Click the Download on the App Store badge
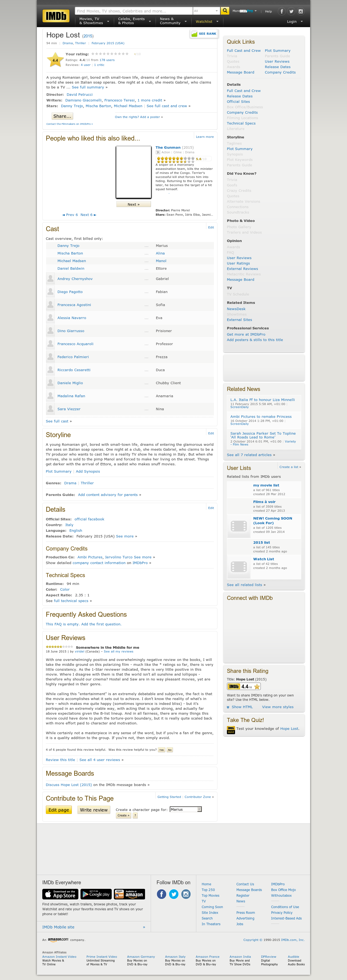 pyautogui.click(x=60, y=894)
